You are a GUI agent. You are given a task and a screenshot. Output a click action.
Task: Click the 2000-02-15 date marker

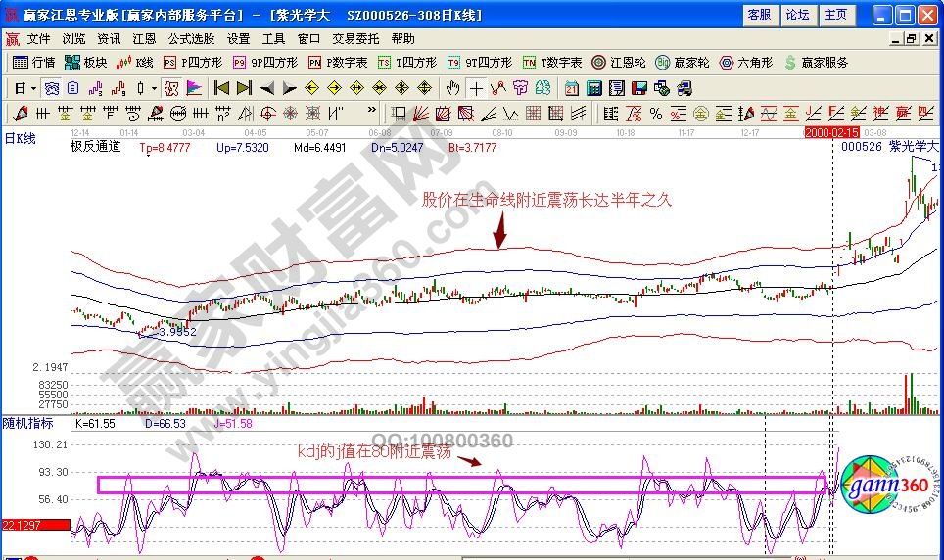[831, 131]
